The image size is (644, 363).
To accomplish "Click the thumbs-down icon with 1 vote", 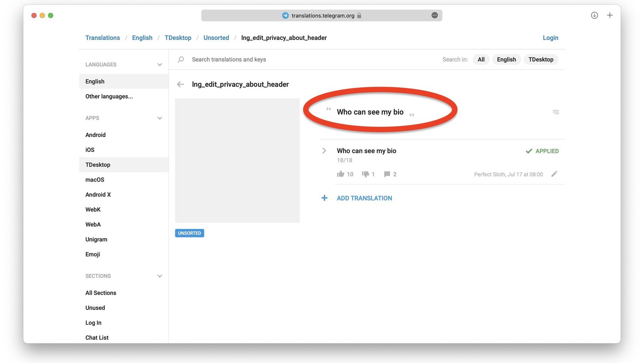I will point(365,174).
